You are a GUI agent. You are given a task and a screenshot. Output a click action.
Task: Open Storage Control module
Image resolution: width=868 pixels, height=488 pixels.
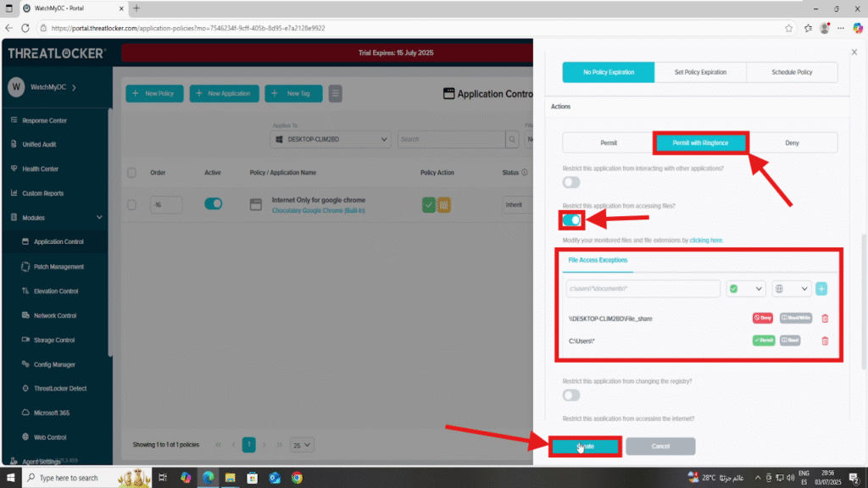coord(53,341)
